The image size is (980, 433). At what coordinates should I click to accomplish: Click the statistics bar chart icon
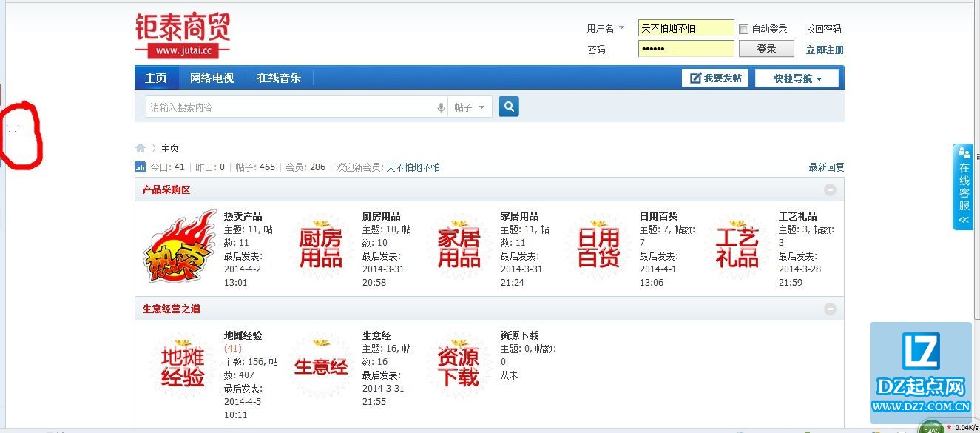[x=141, y=167]
